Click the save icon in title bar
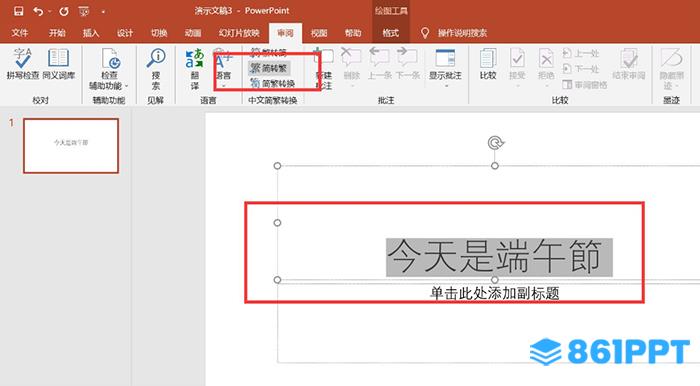Image resolution: width=700 pixels, height=386 pixels. [x=18, y=11]
